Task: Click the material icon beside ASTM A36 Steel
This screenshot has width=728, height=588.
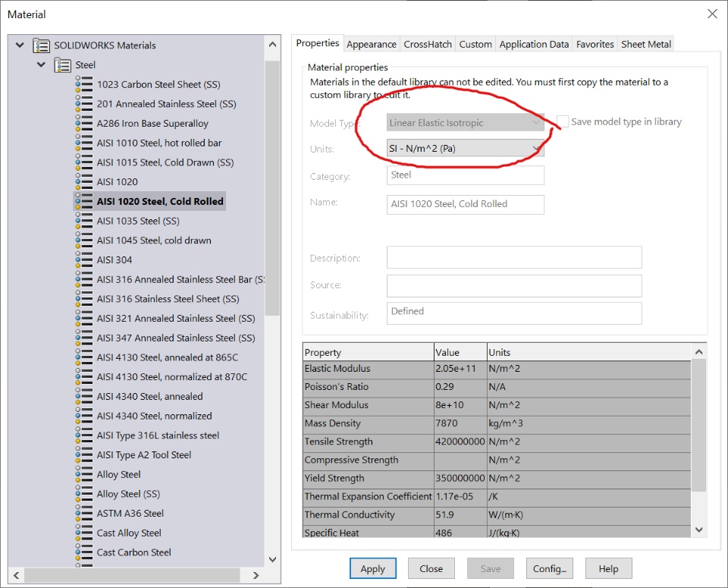Action: pyautogui.click(x=84, y=514)
